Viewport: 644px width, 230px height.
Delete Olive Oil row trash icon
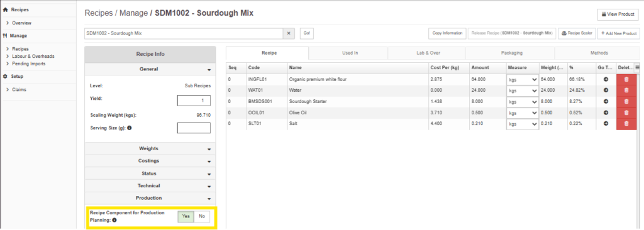(626, 112)
